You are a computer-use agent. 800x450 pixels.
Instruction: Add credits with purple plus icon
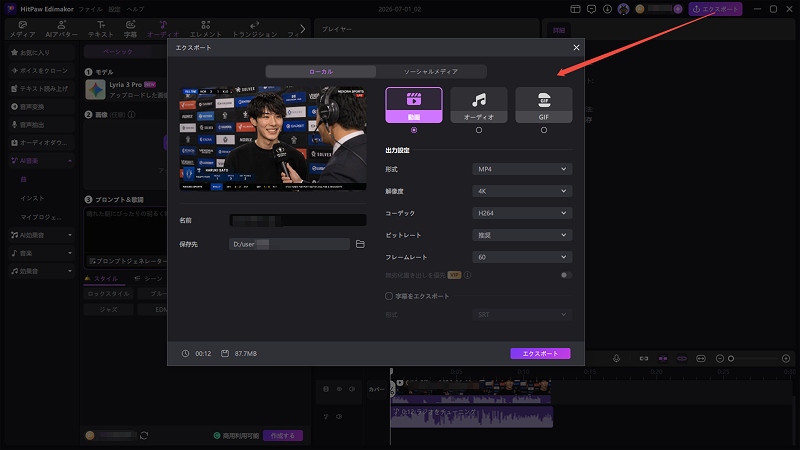(x=678, y=9)
